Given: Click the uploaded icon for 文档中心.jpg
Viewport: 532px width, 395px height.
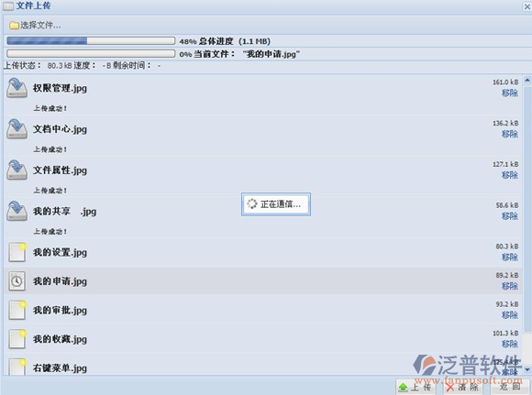Looking at the screenshot, I should tap(17, 129).
